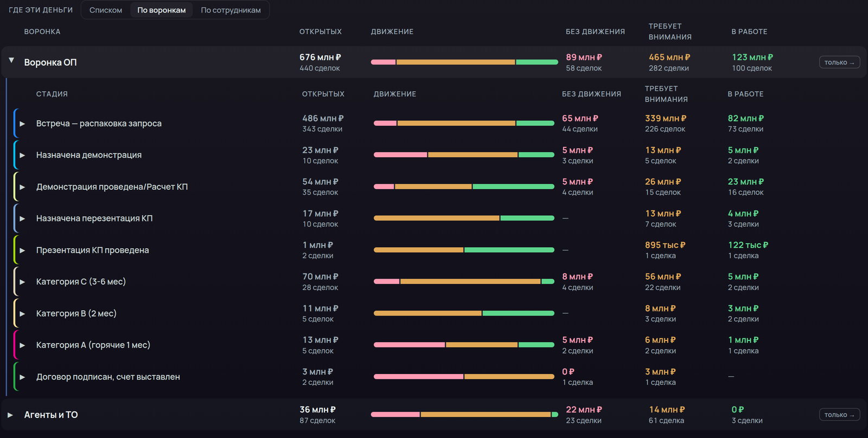Image resolution: width=868 pixels, height=438 pixels.
Task: Click the «22 млн ₽» no-movement value
Action: pos(584,410)
